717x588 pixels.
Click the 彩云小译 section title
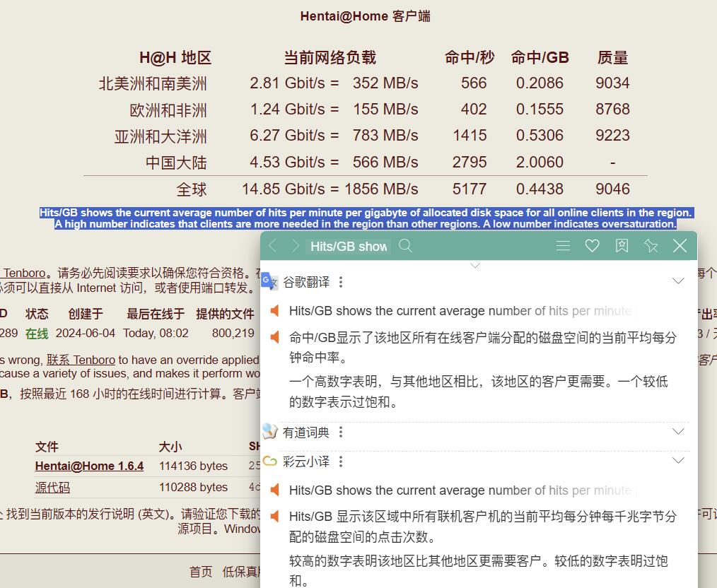click(x=306, y=461)
